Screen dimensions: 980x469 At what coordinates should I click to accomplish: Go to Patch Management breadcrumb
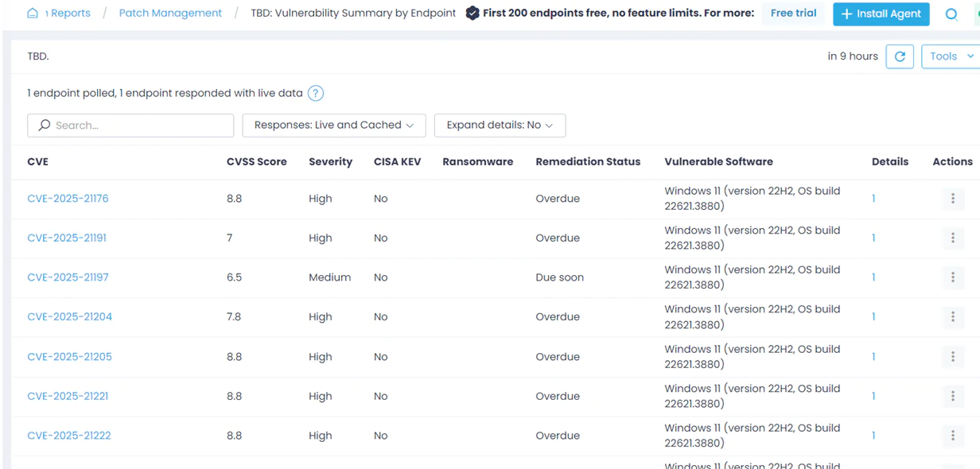(170, 14)
